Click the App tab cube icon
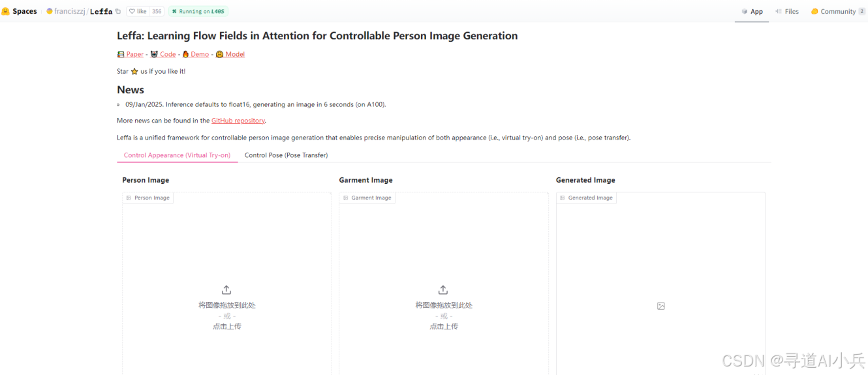This screenshot has width=868, height=375. click(x=745, y=11)
